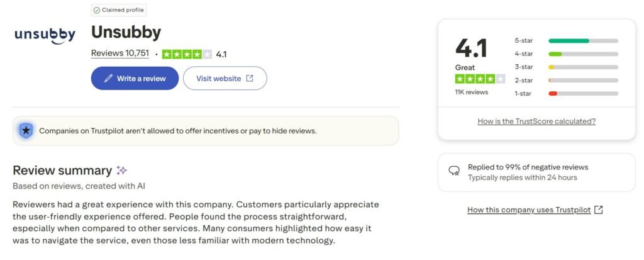Click the AI sparkle icon beside Review summary
644x260 pixels.
pyautogui.click(x=122, y=171)
